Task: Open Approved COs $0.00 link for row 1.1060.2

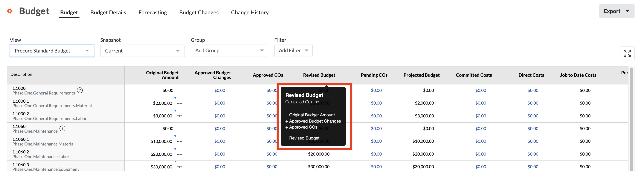Action: (272, 154)
